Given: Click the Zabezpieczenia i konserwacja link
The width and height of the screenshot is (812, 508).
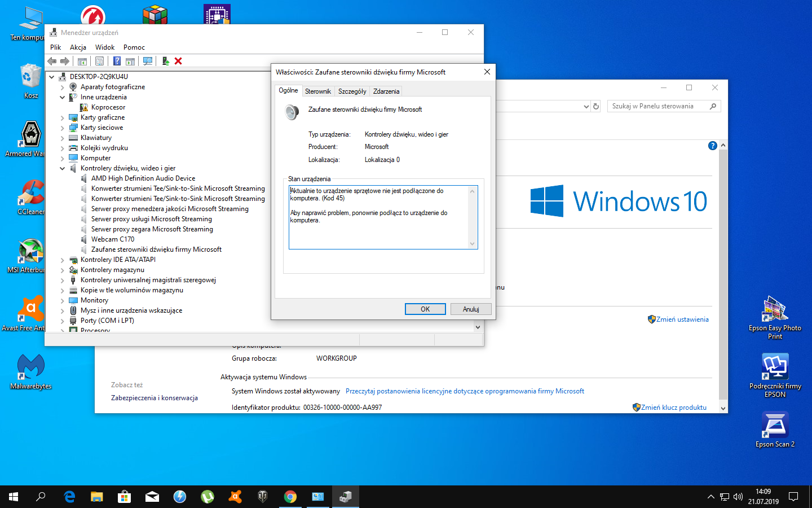Looking at the screenshot, I should pos(155,398).
